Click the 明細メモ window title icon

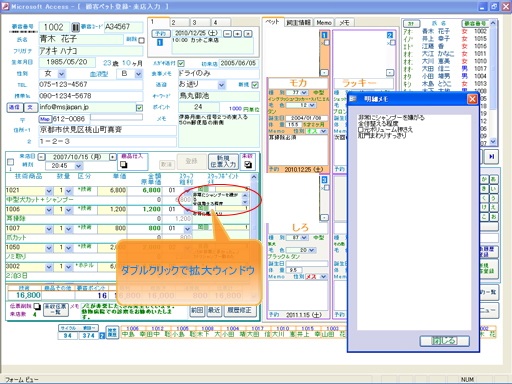click(353, 99)
